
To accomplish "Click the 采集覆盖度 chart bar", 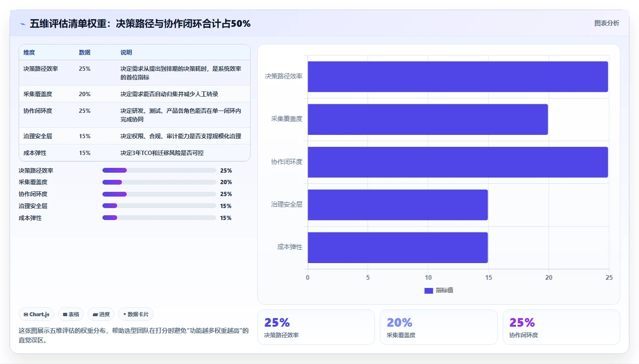I will tap(428, 119).
